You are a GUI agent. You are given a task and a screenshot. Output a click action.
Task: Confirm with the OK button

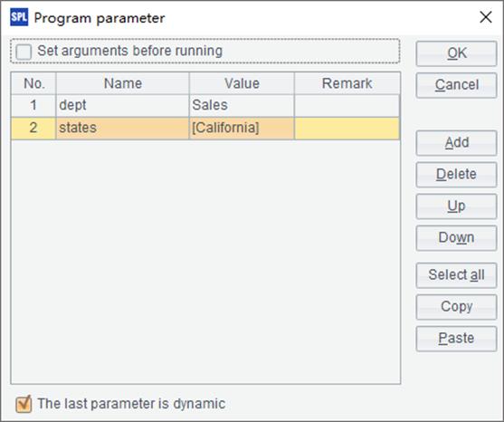pyautogui.click(x=456, y=53)
